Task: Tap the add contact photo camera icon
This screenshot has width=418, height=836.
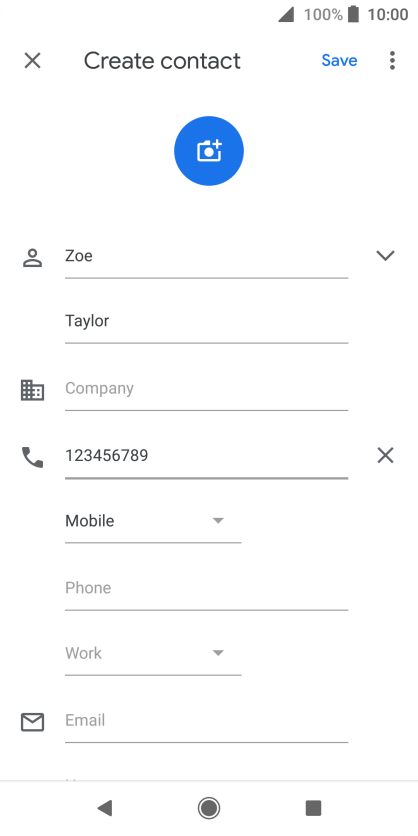Action: pyautogui.click(x=209, y=151)
